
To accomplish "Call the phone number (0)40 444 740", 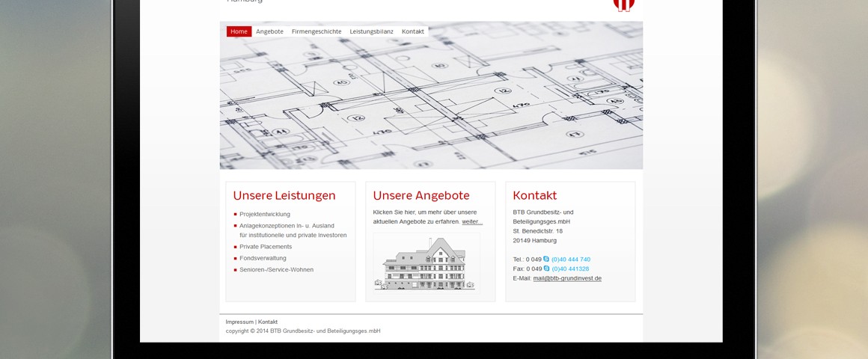I will tap(571, 260).
